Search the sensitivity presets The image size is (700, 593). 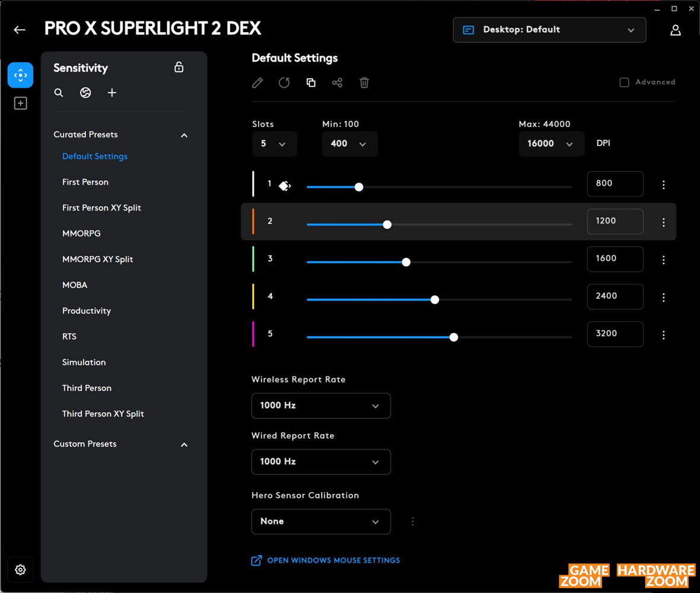pos(59,93)
